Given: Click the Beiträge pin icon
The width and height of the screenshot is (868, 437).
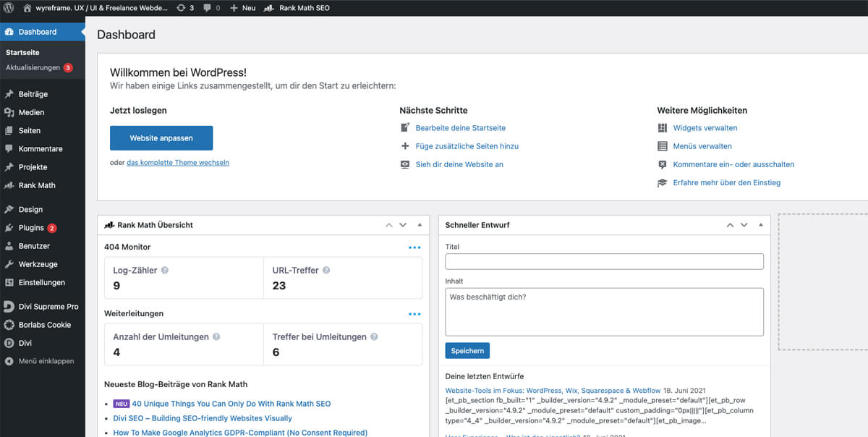Looking at the screenshot, I should [x=9, y=94].
